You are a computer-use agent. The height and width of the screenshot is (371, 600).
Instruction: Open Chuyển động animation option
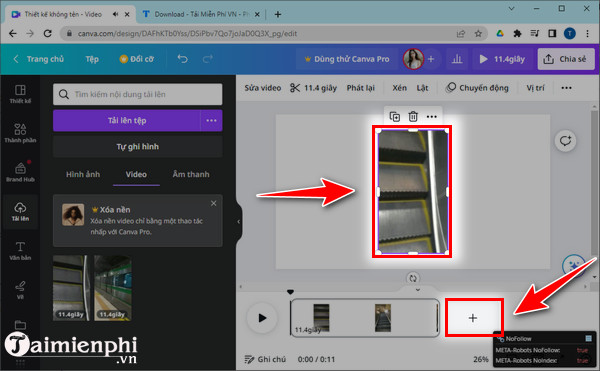point(477,88)
